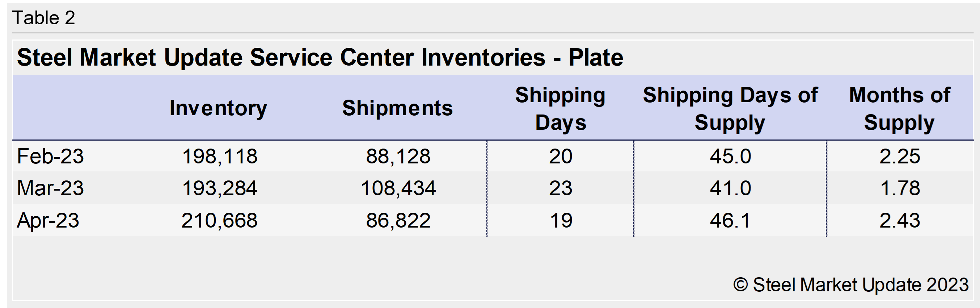Click Mar-23 shipments value 108,434
The image size is (980, 308).
(x=398, y=188)
